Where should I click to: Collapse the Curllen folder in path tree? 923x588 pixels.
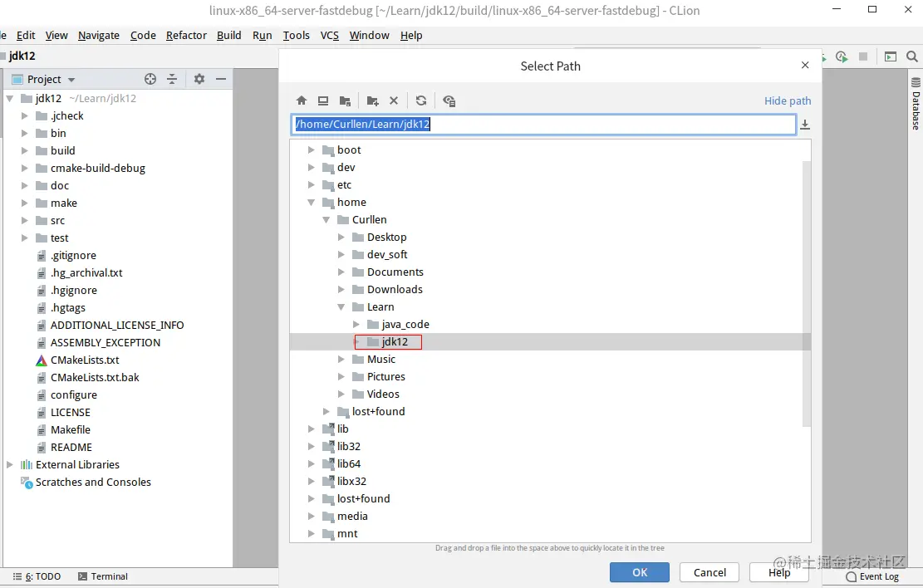[326, 219]
